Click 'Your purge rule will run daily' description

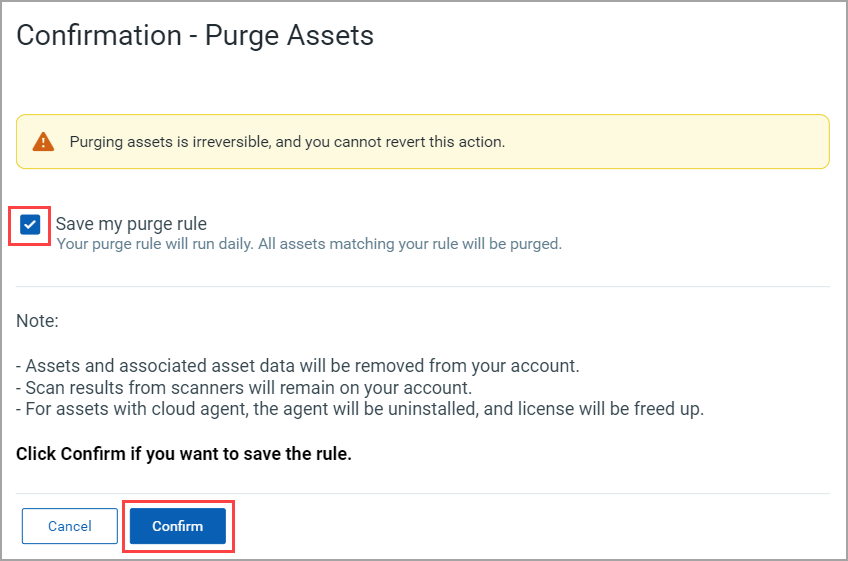point(155,244)
